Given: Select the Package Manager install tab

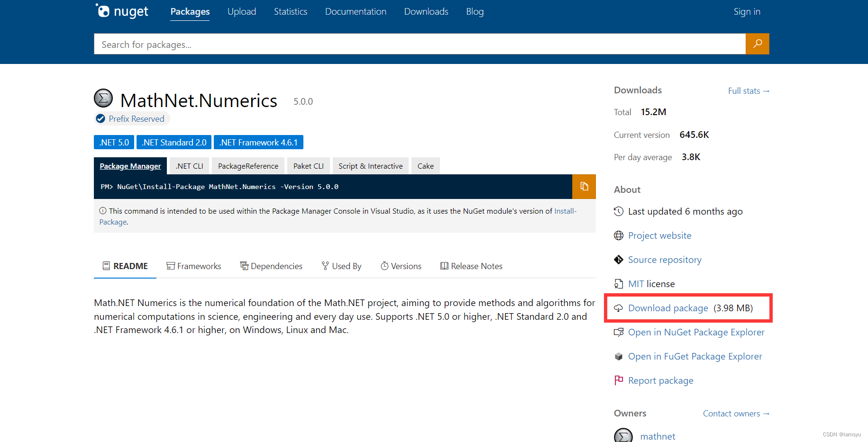Looking at the screenshot, I should [x=130, y=166].
